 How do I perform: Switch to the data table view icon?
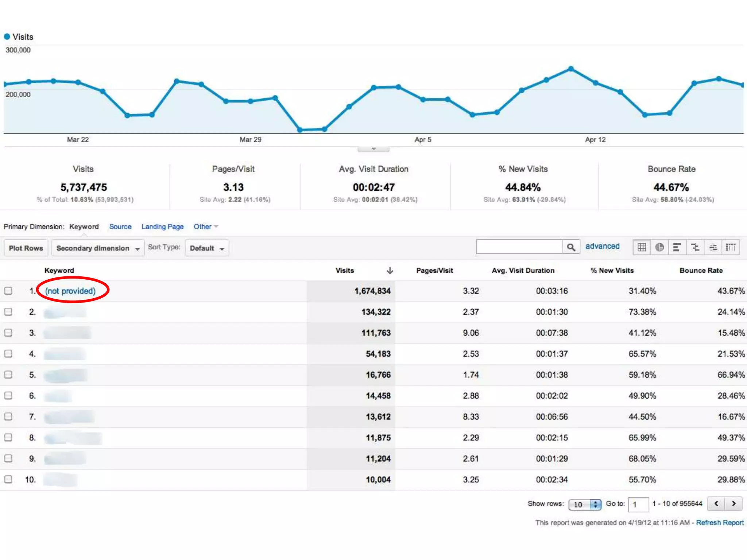642,248
